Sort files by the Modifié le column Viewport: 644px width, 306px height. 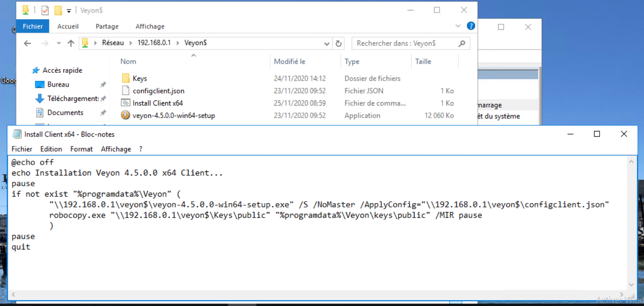289,62
